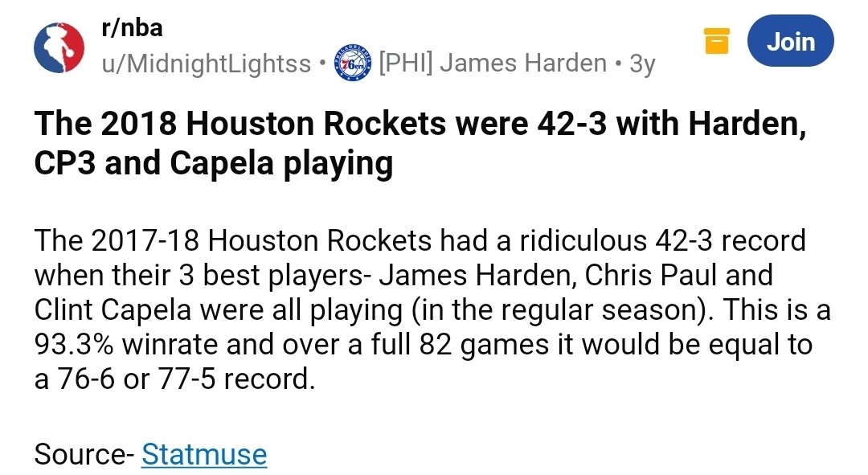View u/MidnightLightss user profile
The image size is (868, 475).
coord(206,63)
